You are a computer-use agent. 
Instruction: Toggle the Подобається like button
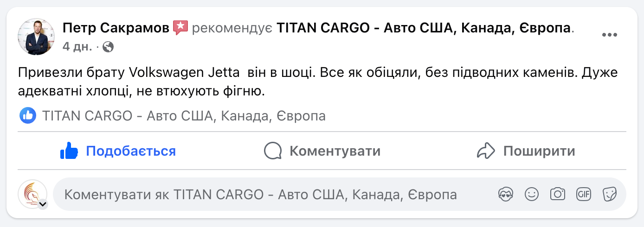[x=118, y=151]
